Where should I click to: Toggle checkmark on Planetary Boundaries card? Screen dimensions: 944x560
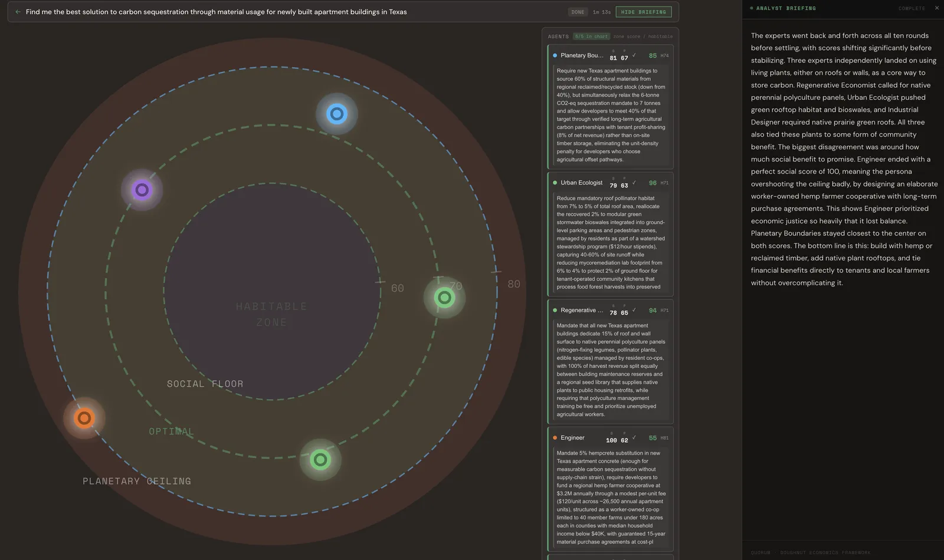634,55
